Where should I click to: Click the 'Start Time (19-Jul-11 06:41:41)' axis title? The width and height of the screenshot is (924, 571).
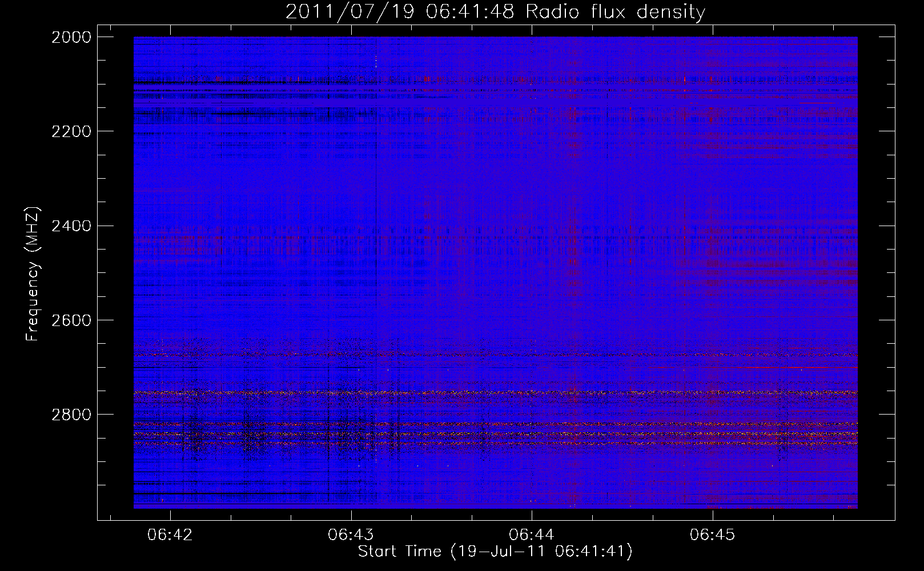[495, 552]
